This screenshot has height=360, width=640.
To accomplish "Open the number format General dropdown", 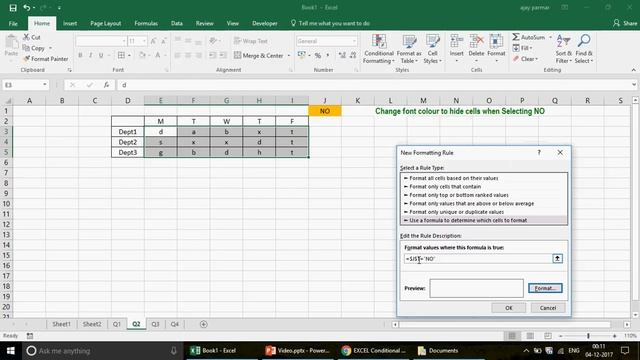I will [353, 41].
